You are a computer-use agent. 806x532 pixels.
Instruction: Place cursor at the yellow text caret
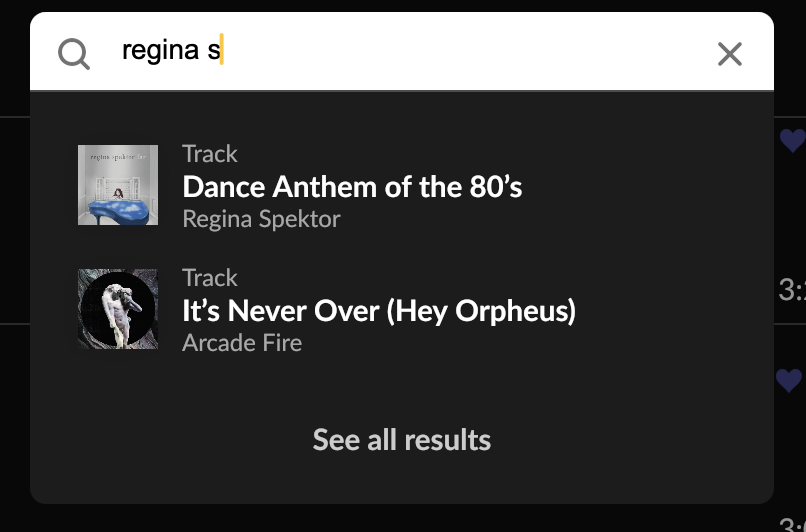222,49
